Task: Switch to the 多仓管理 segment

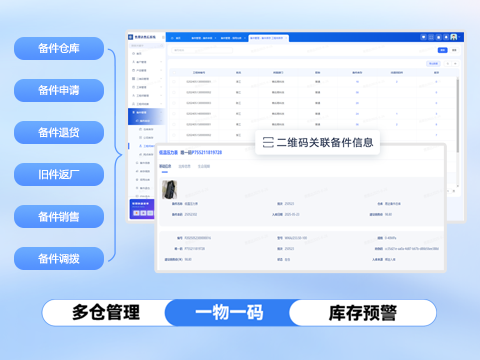Action: 106,313
